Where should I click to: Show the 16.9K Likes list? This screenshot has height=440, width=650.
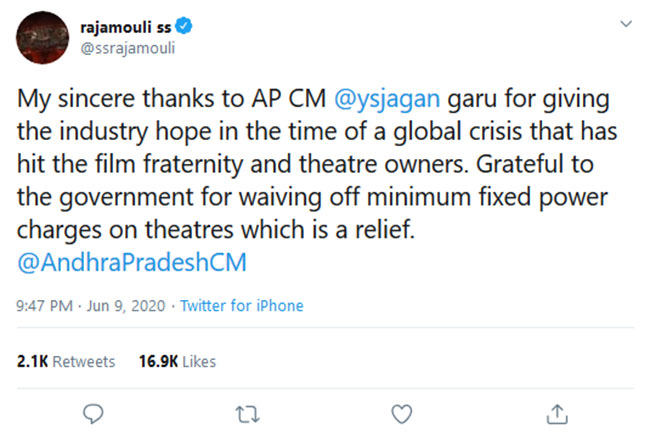[177, 361]
